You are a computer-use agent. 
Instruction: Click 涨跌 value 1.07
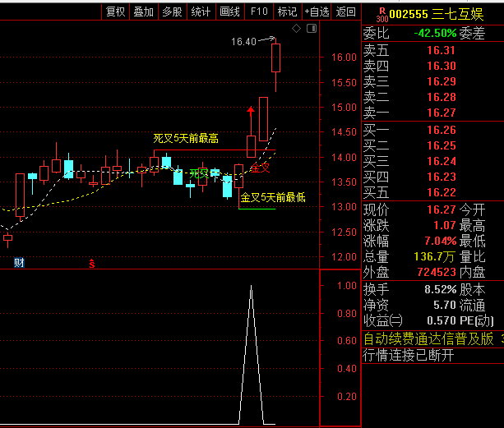pyautogui.click(x=445, y=225)
